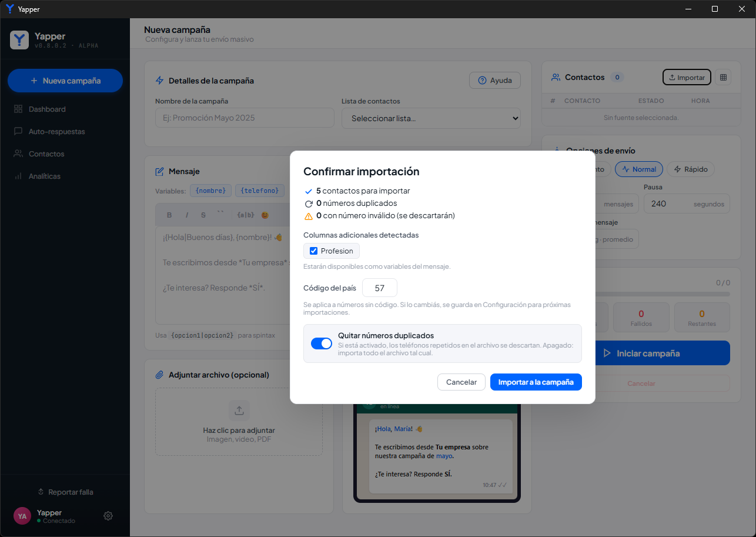Click the ESTADO column header

pyautogui.click(x=651, y=101)
